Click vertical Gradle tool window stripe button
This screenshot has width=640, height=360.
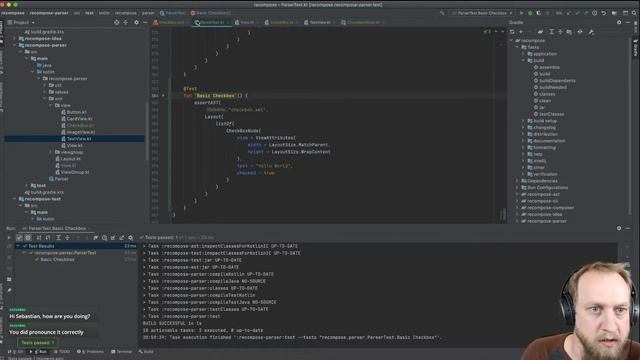pos(636,47)
